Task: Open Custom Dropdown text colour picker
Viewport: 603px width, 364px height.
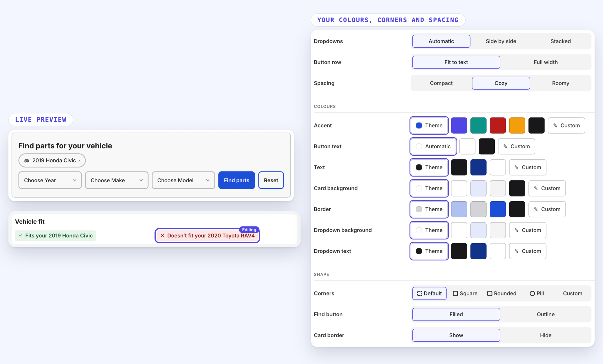Action: (x=528, y=251)
